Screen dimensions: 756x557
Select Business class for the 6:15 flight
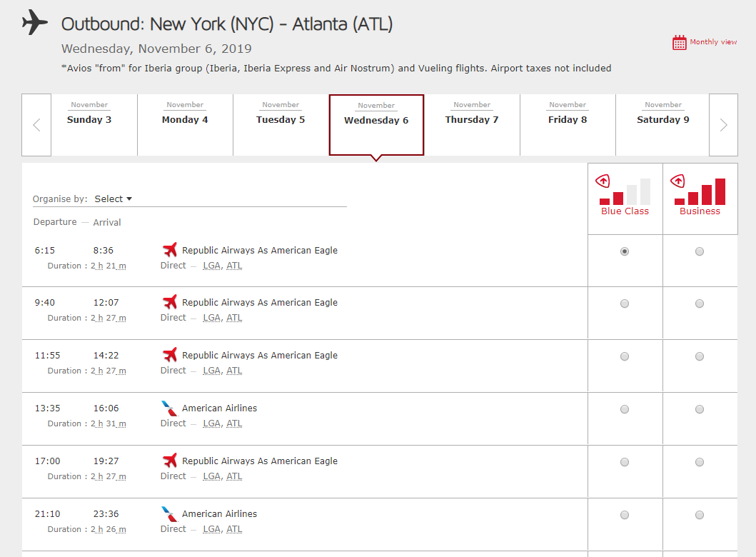(x=700, y=251)
